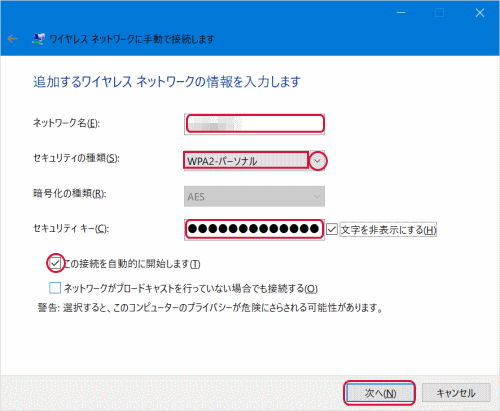The height and width of the screenshot is (411, 500).
Task: Click the セキュリティ キー(C): label
Action: [71, 228]
